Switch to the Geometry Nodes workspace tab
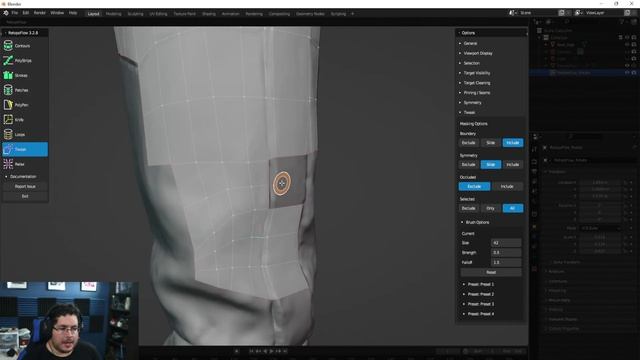This screenshot has width=640, height=360. click(x=311, y=14)
